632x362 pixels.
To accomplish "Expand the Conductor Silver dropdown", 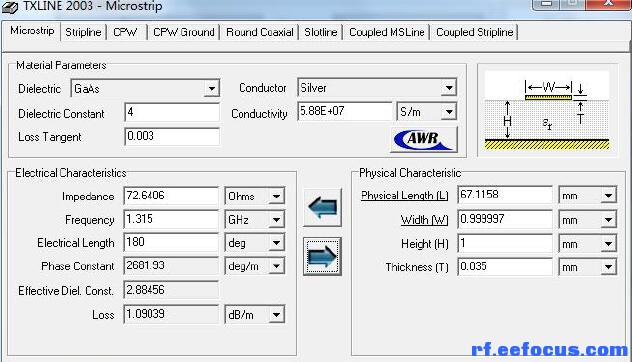I will click(x=449, y=87).
